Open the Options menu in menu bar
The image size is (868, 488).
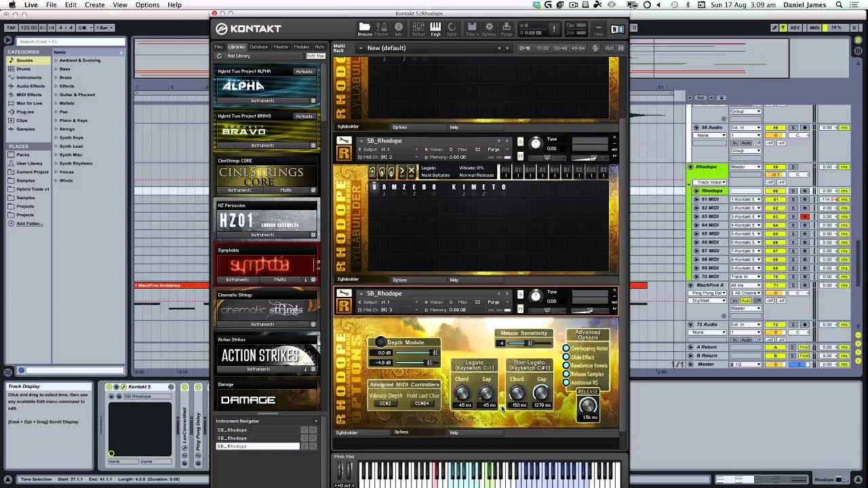147,5
